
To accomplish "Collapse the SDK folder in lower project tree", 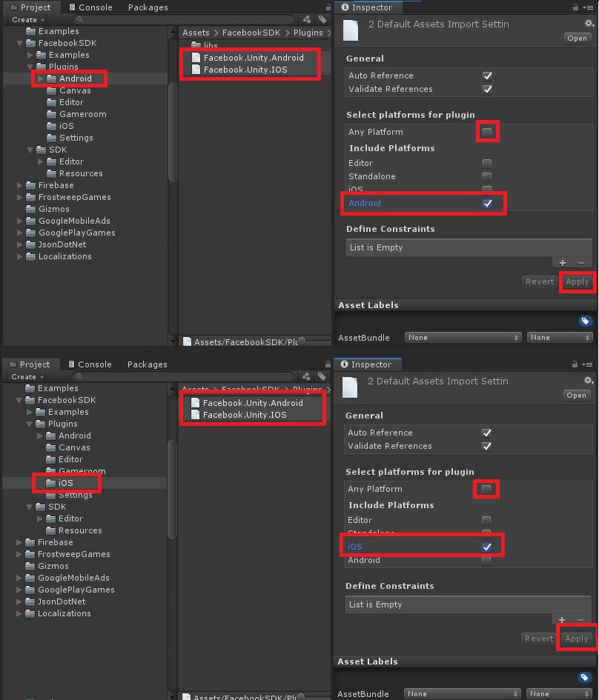I will (x=29, y=507).
